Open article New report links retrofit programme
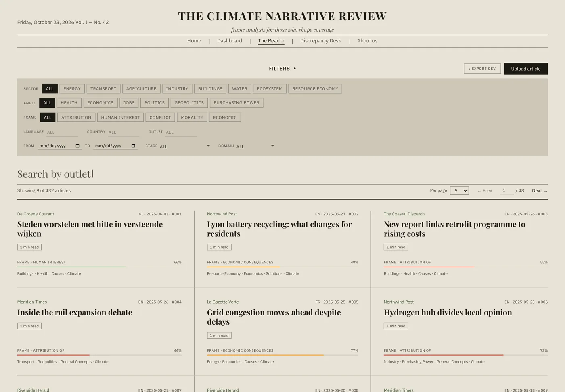 click(454, 229)
